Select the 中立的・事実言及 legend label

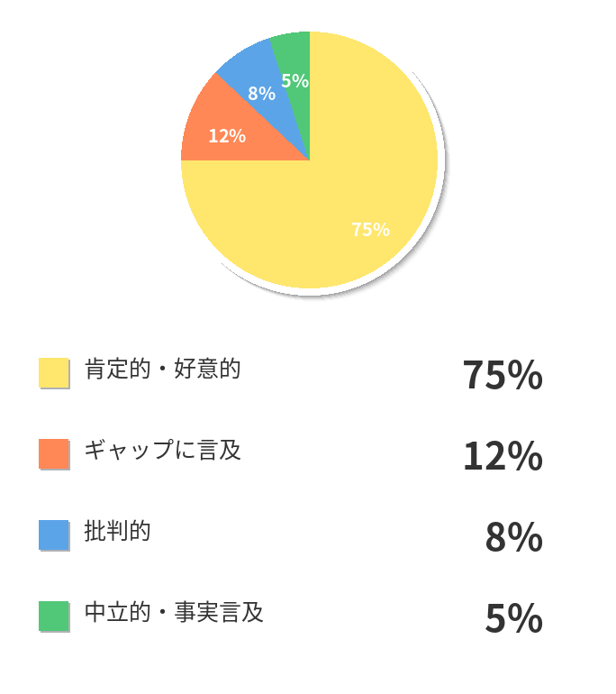[x=174, y=613]
